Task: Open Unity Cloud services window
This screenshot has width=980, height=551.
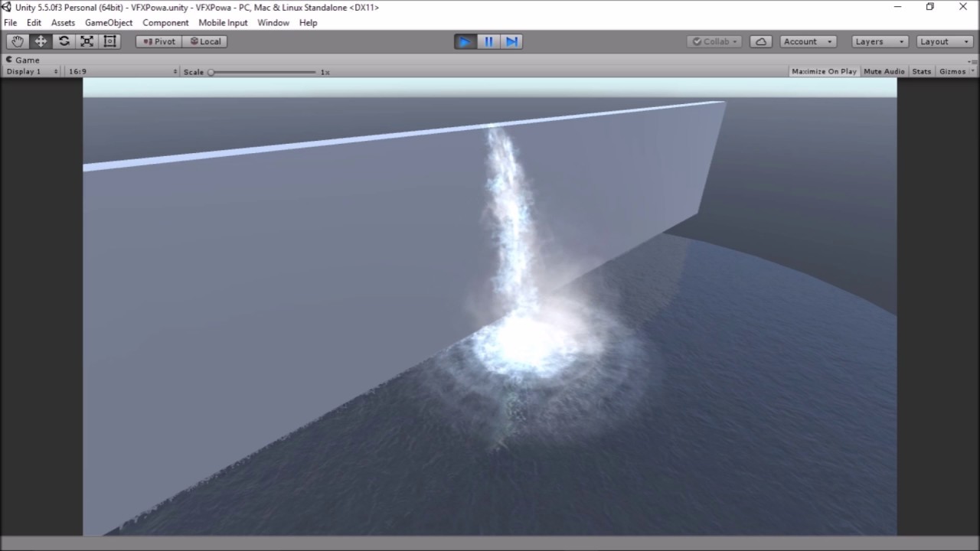Action: (x=760, y=41)
